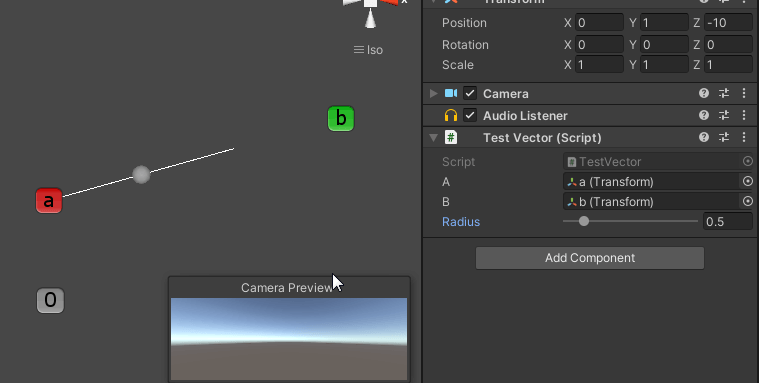Open Test Vector script more options menu
Screen dimensions: 759x383
tap(744, 138)
